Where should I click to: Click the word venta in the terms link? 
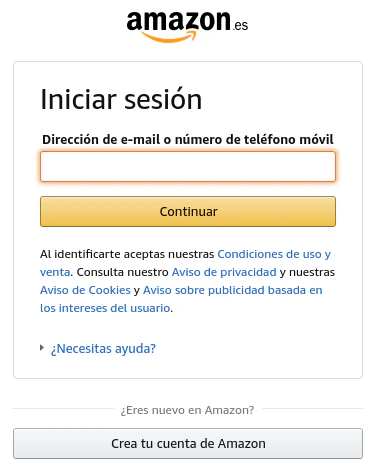coord(55,272)
